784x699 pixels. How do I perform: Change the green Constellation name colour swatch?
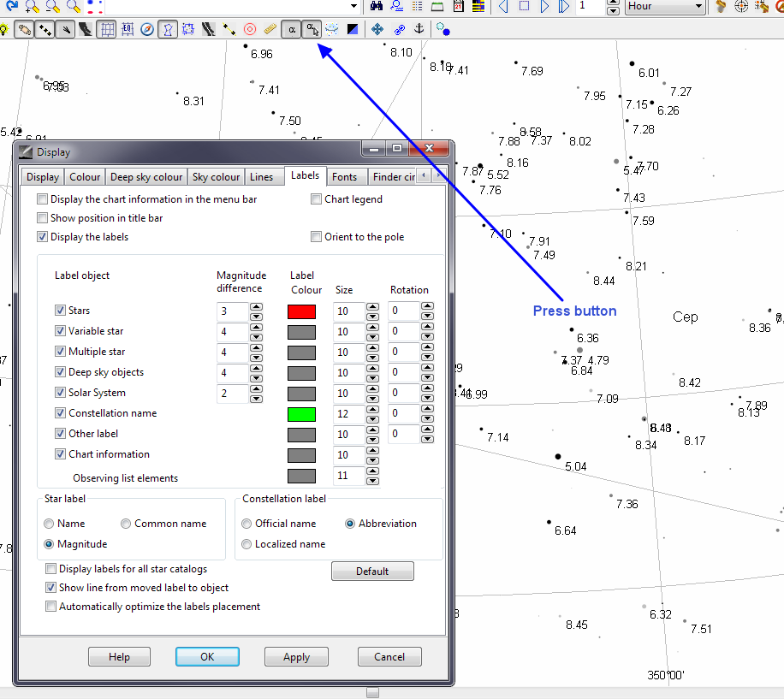point(301,414)
